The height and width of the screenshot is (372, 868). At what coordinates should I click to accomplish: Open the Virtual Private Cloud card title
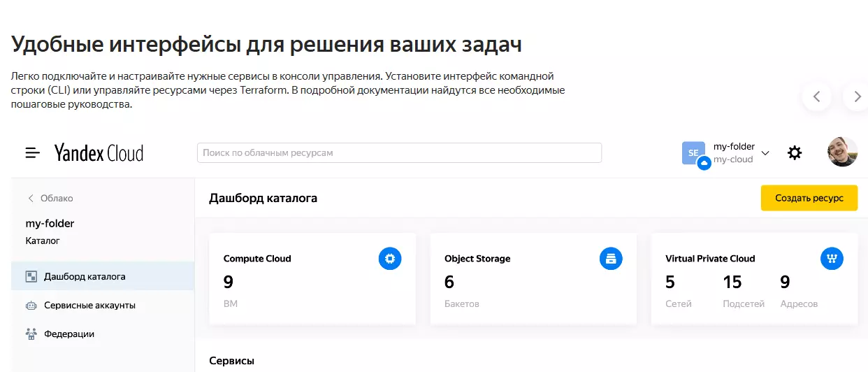coord(710,259)
